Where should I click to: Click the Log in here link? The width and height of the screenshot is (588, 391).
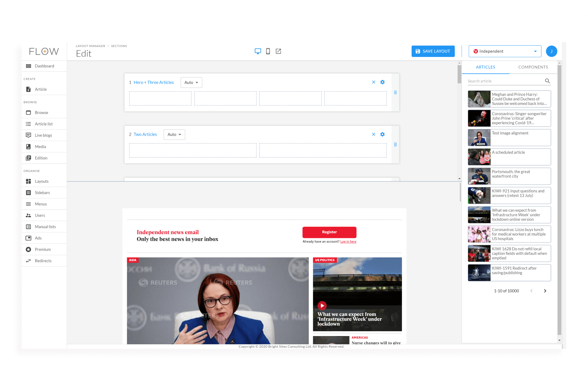pyautogui.click(x=348, y=242)
